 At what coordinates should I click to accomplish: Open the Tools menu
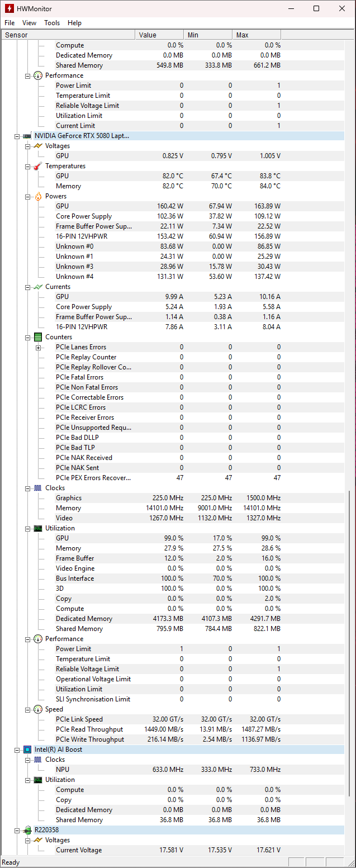click(x=52, y=23)
